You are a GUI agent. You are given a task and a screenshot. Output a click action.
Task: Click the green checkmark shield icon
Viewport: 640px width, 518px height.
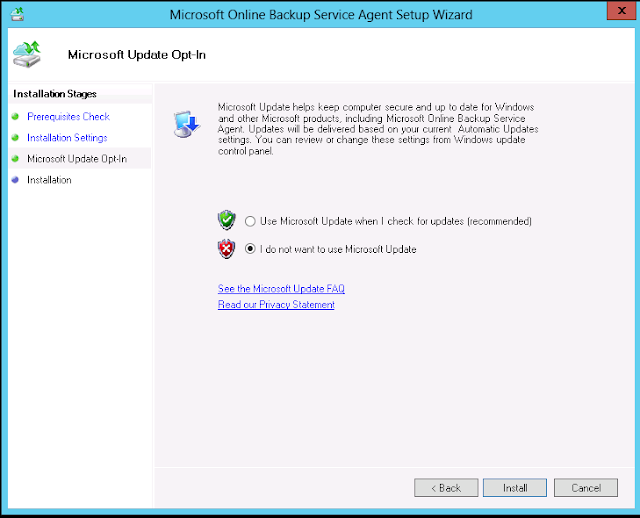[x=227, y=220]
